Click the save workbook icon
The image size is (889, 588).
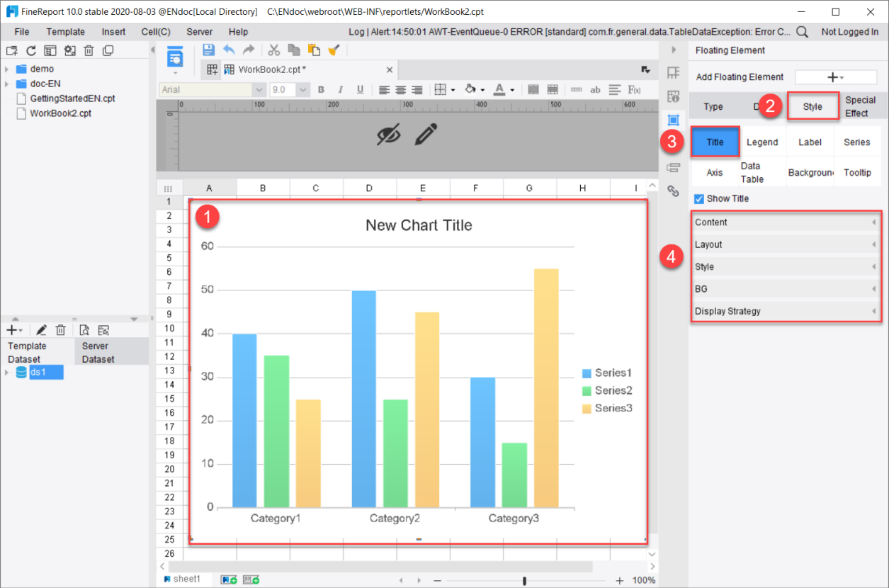[x=208, y=49]
